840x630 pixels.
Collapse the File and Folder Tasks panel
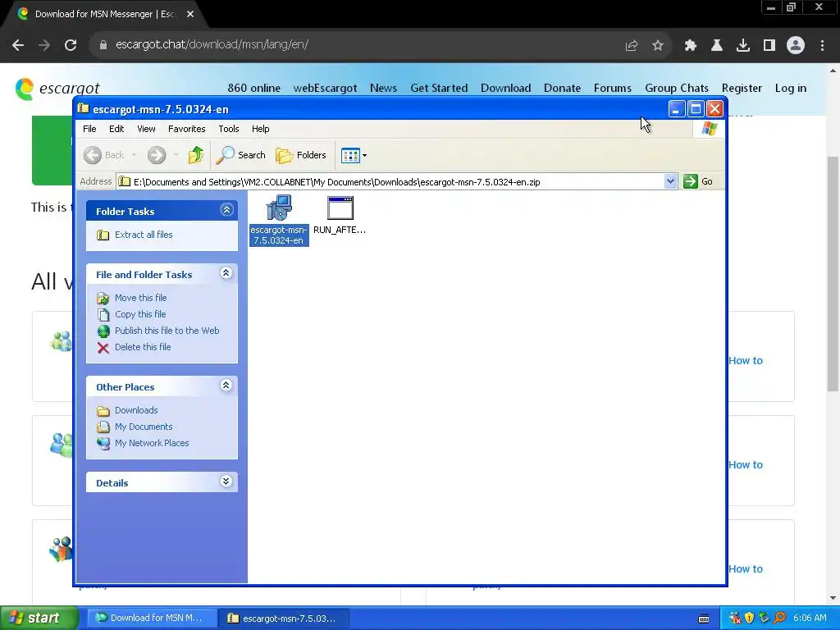226,273
